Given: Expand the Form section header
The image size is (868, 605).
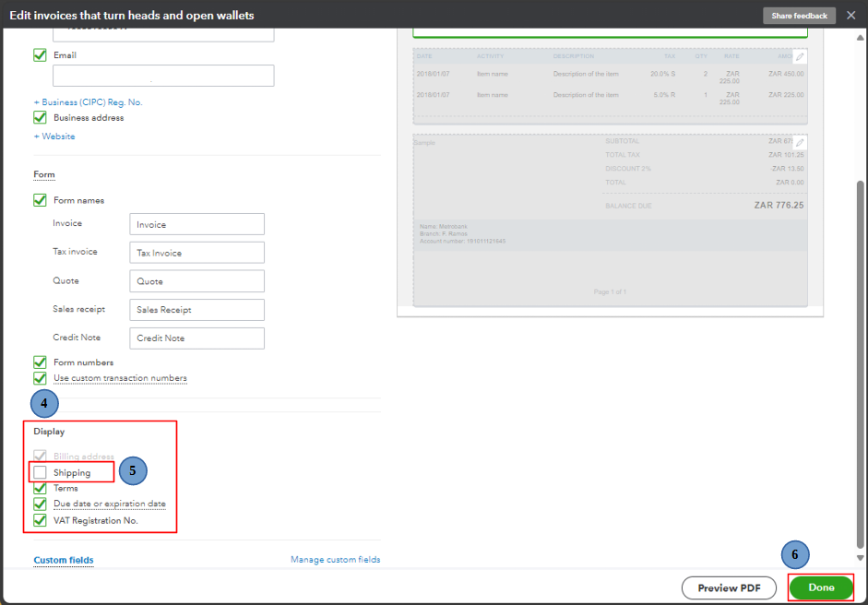Looking at the screenshot, I should coord(44,174).
